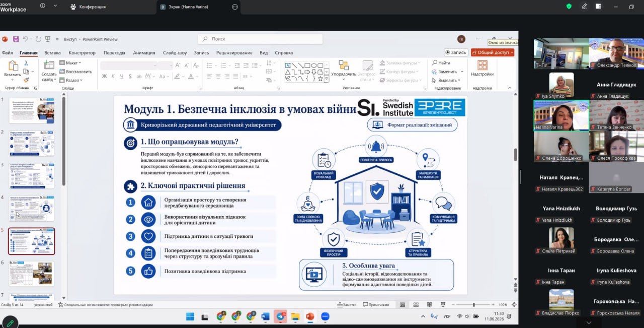Open the Zoom info icon beside Workplace

[42, 6]
